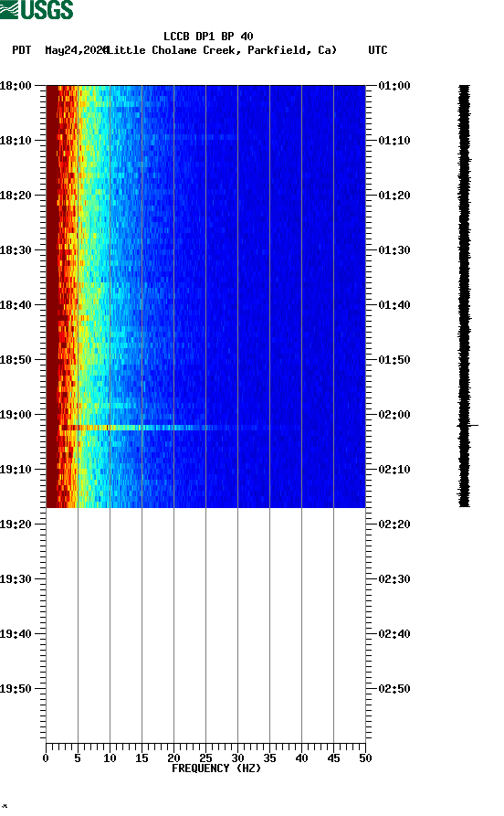The image size is (504, 816).
Task: Select the 'LCCB DP1 BP 40' title text
Action: tap(208, 37)
